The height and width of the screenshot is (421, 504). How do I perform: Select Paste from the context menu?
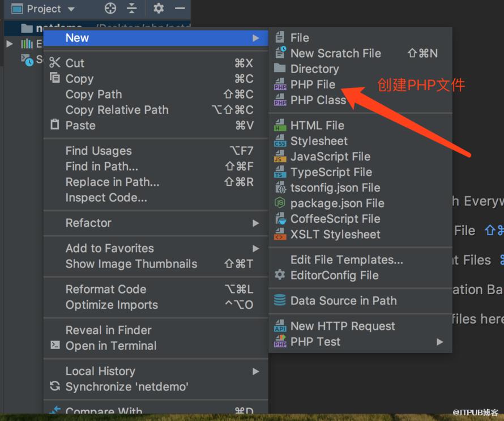[x=156, y=125]
